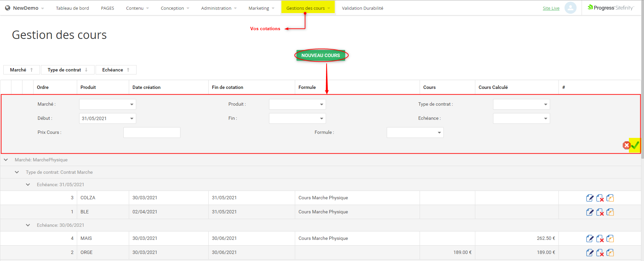The width and height of the screenshot is (644, 261).
Task: Edit the COLZA row
Action: pyautogui.click(x=590, y=198)
